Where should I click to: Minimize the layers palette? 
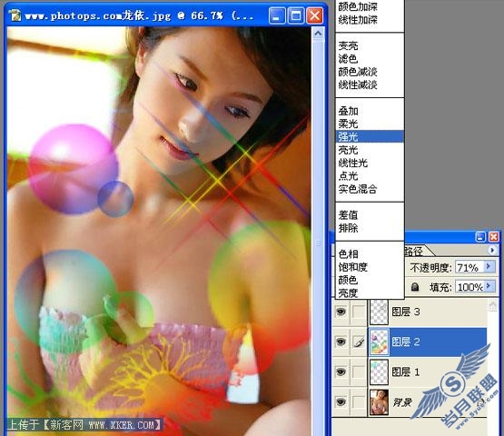pos(480,237)
